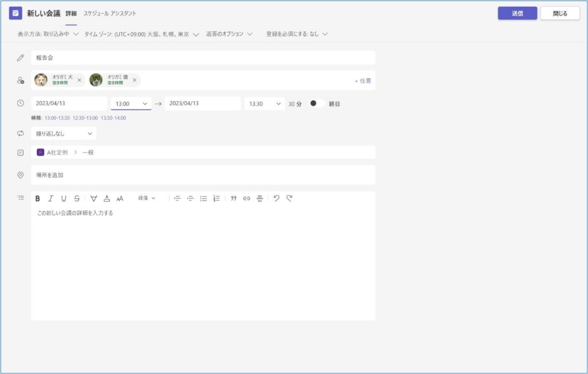Insert a bulleted list
Image resolution: width=588 pixels, height=374 pixels.
tap(203, 198)
